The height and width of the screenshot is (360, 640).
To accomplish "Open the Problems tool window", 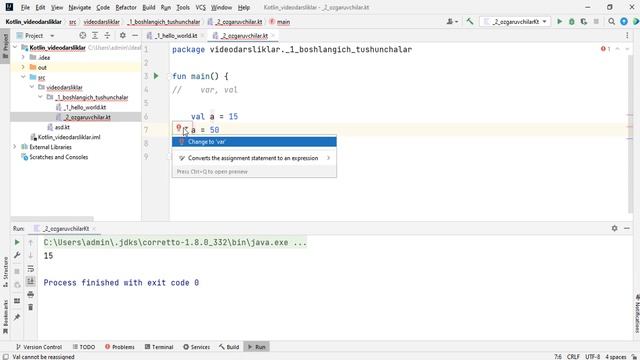I will 120,347.
